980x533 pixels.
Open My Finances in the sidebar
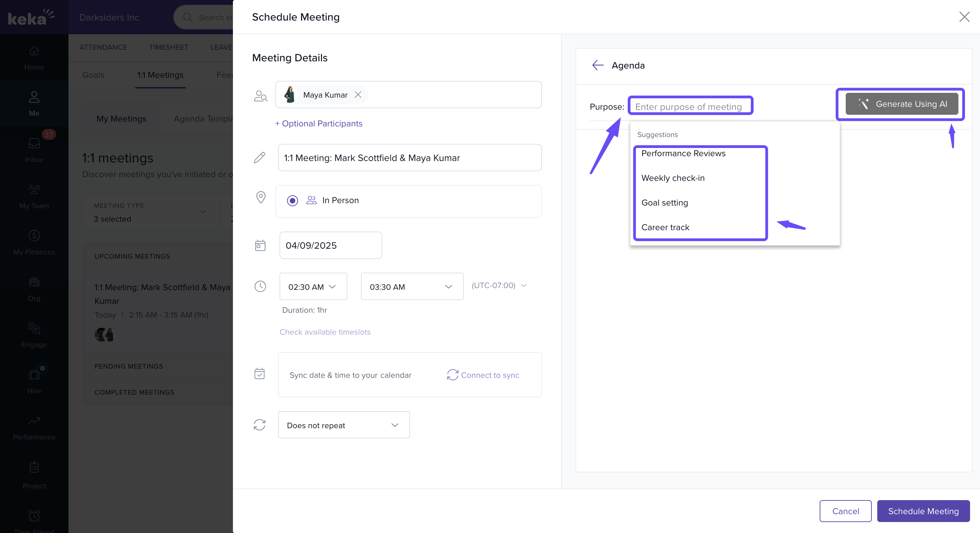tap(34, 243)
